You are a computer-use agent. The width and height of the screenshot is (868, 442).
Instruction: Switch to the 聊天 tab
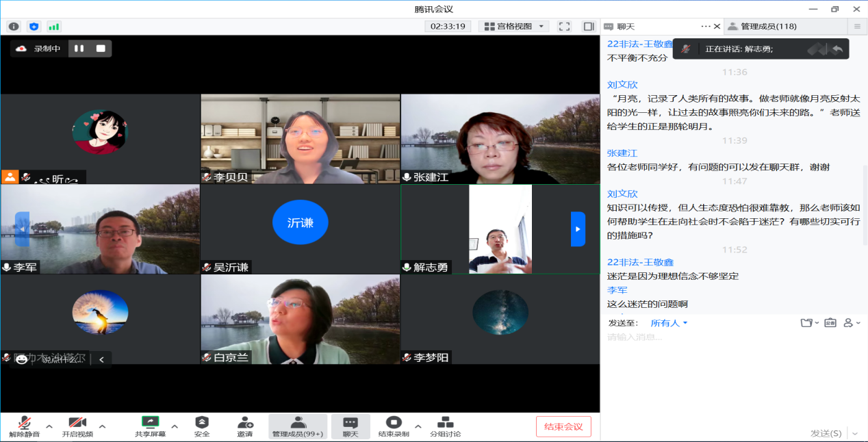[626, 27]
